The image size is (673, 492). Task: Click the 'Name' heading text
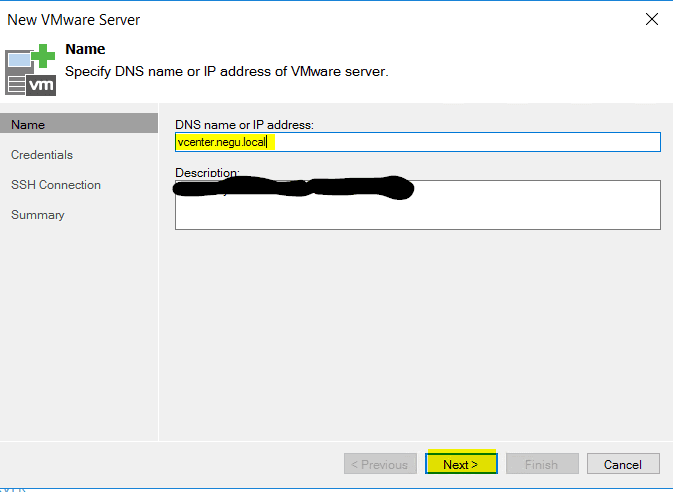click(85, 49)
